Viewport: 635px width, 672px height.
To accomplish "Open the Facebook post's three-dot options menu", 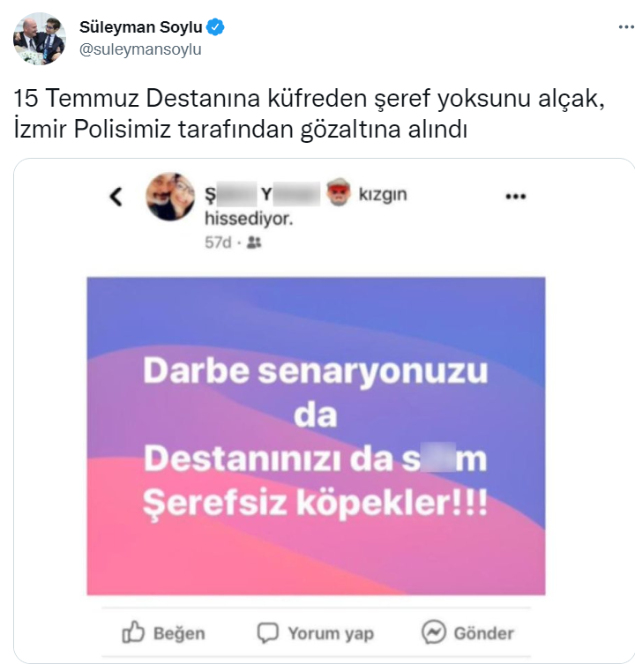I will (x=515, y=197).
